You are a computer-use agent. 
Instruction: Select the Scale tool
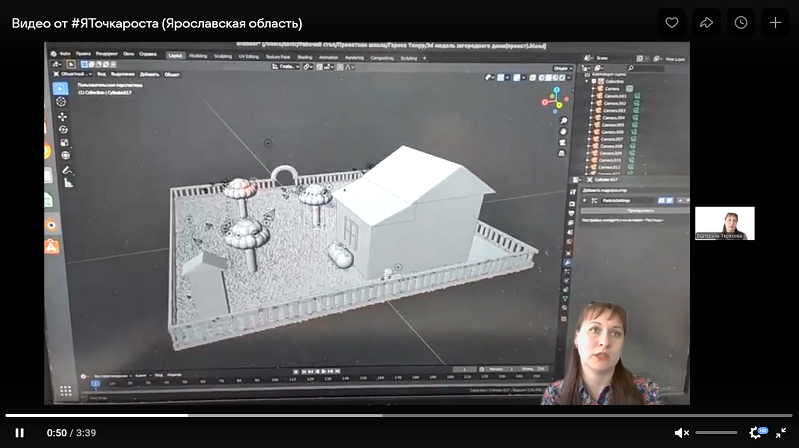(x=64, y=143)
